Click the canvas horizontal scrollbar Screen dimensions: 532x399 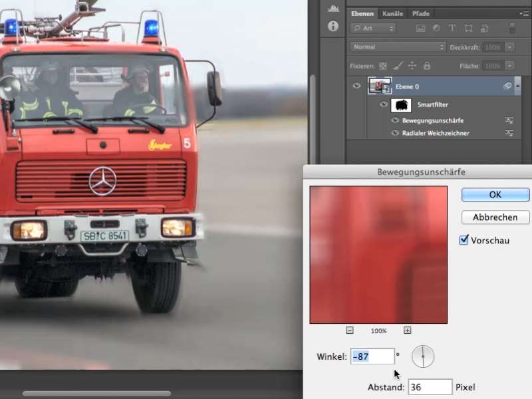point(96,394)
